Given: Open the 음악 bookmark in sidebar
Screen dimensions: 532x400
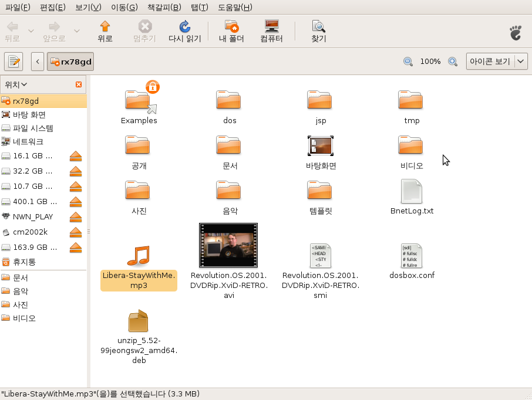Looking at the screenshot, I should point(43,291).
